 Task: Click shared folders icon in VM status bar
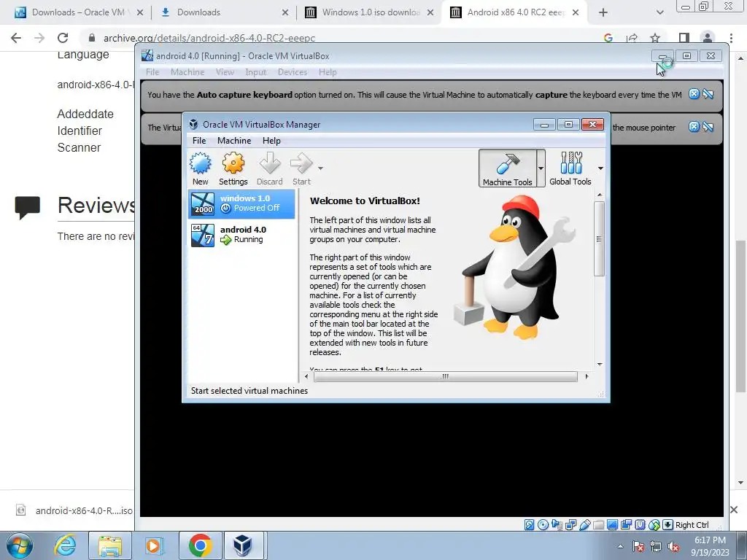598,525
